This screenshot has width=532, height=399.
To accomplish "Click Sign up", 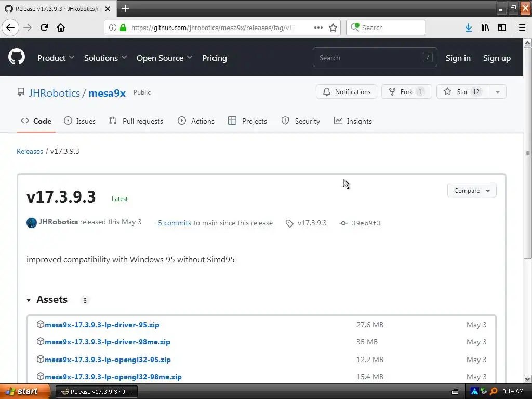I will [497, 58].
